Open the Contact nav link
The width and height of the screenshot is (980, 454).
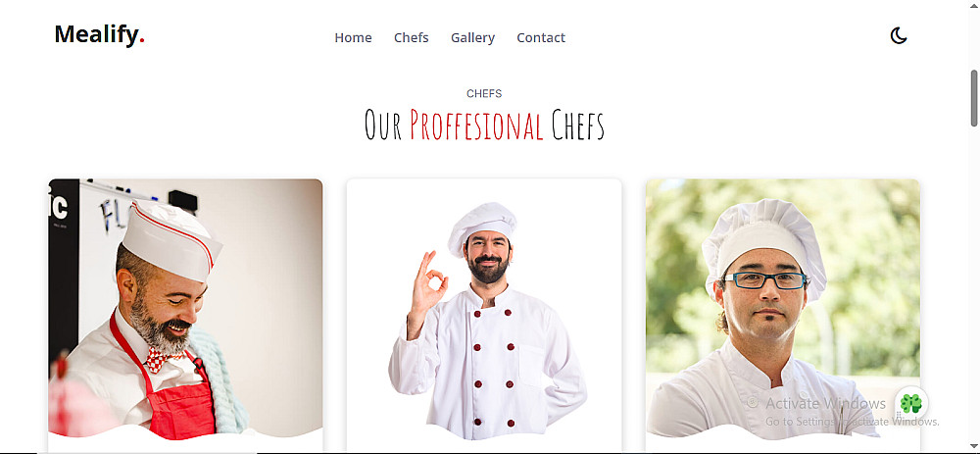(x=541, y=37)
